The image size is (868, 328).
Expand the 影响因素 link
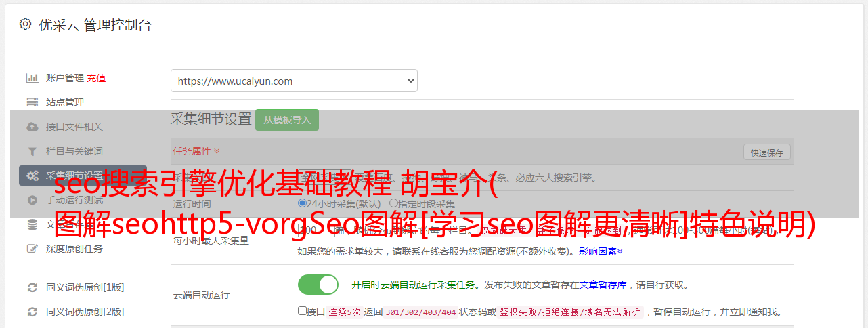[x=601, y=251]
